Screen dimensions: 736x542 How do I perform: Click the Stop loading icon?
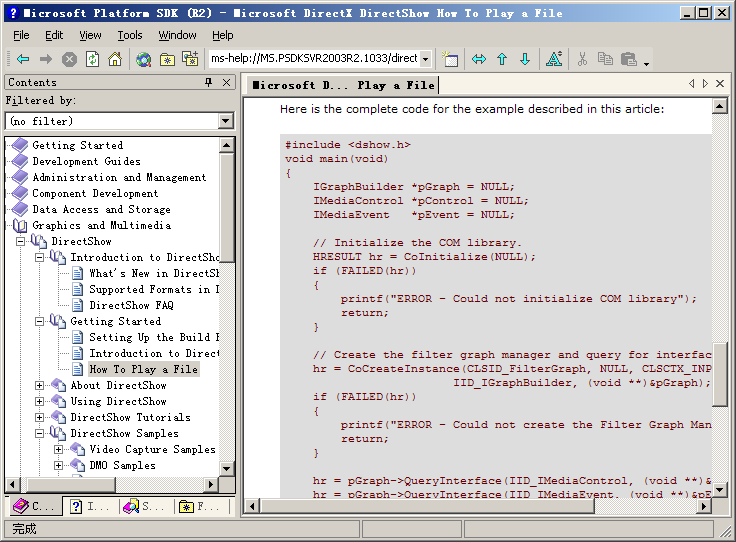[x=69, y=59]
